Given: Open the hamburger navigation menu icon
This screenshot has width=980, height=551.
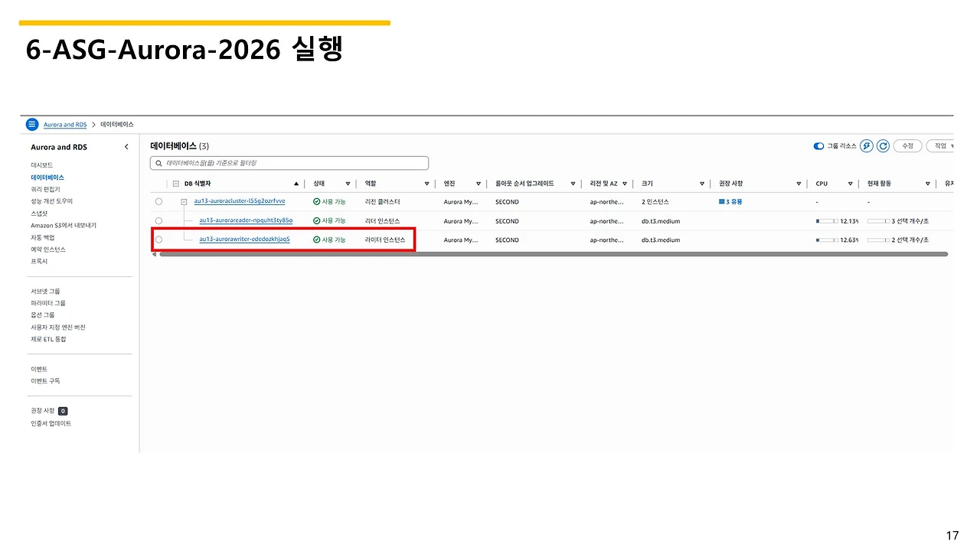Looking at the screenshot, I should pyautogui.click(x=32, y=124).
